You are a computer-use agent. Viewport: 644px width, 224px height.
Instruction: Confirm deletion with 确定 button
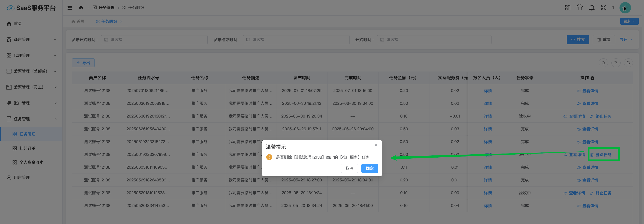(x=369, y=168)
